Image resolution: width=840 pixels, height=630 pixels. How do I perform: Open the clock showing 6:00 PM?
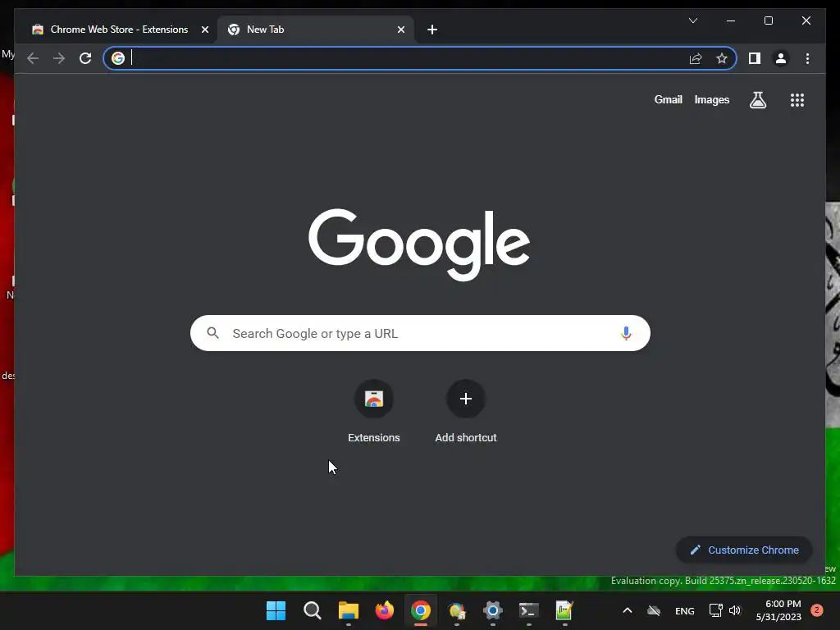pos(778,610)
